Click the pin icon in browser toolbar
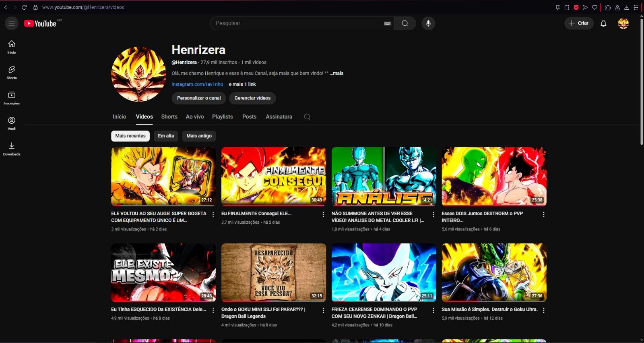Viewport: 644px width, 343px height. pos(557,7)
